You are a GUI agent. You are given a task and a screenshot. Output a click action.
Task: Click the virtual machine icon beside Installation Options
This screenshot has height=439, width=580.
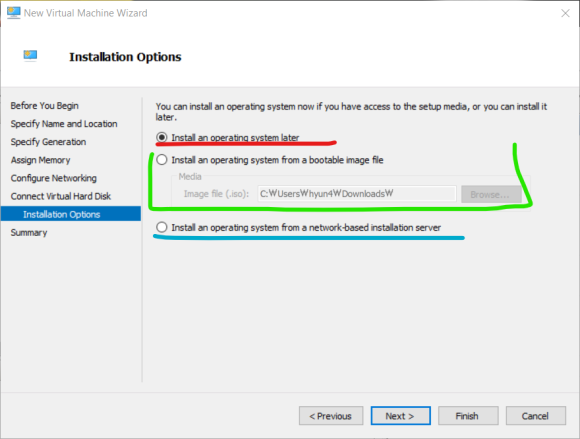[x=30, y=56]
